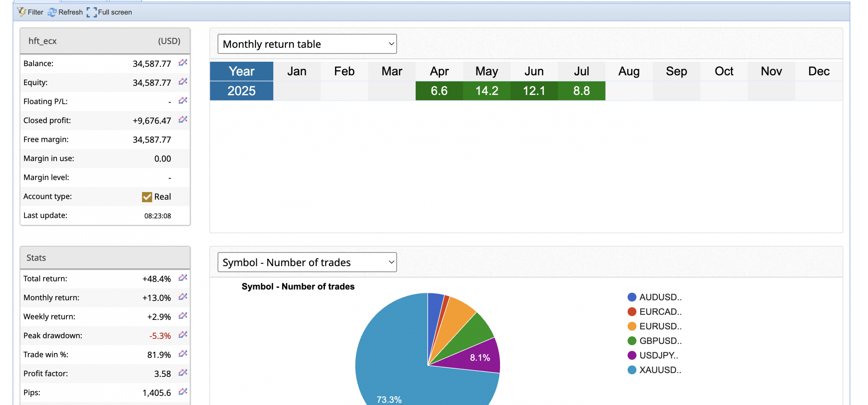
Task: Open the Monthly return table dropdown
Action: [x=307, y=44]
